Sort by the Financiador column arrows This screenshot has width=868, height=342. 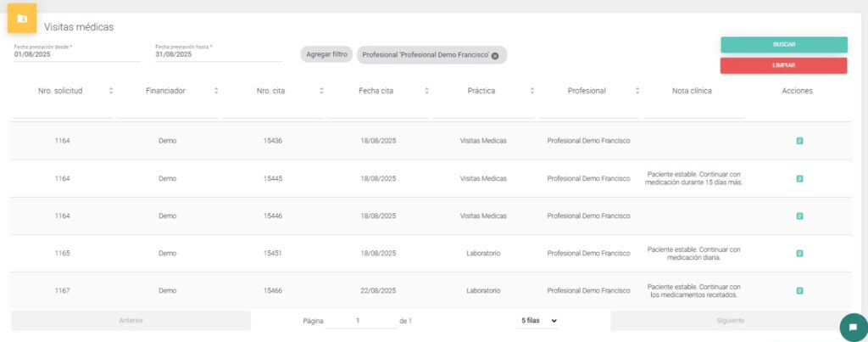pyautogui.click(x=216, y=91)
